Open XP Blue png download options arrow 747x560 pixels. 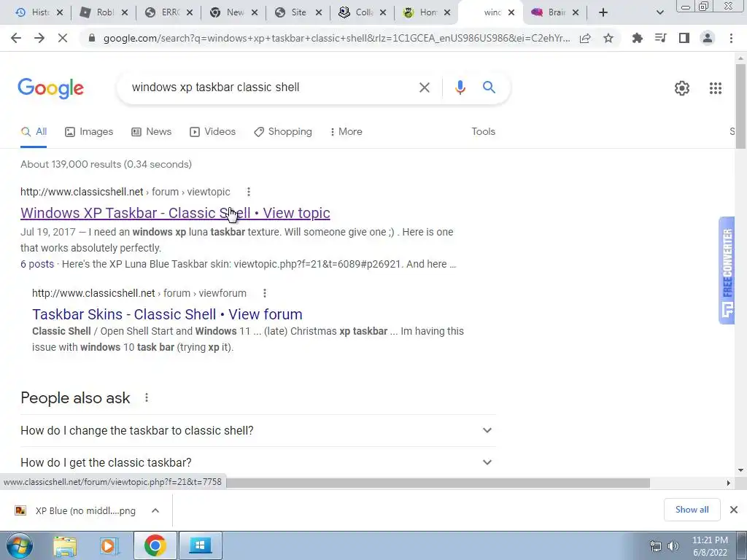[x=155, y=510]
